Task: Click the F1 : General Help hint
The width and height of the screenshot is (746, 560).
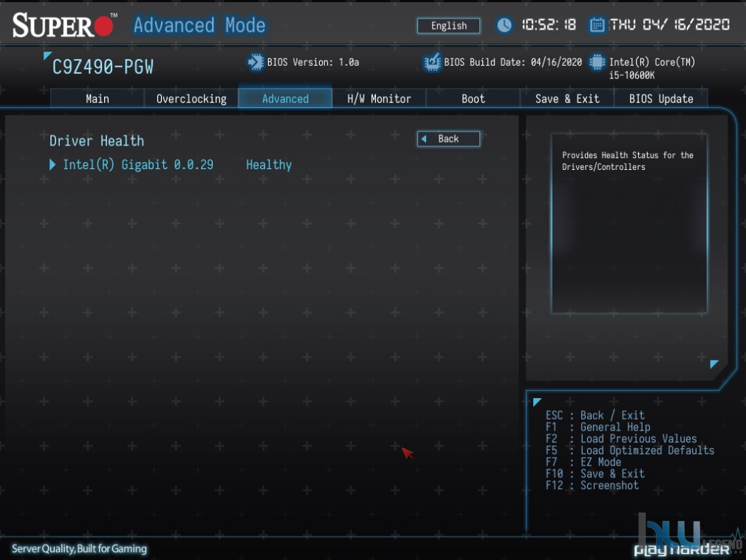Action: [598, 427]
